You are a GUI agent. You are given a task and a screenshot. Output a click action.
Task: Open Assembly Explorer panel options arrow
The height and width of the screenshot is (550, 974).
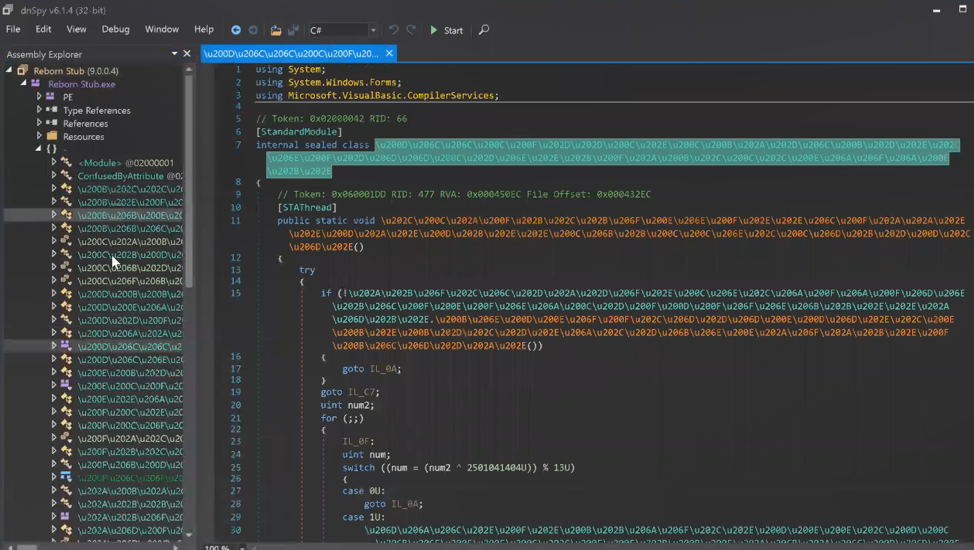coord(174,54)
